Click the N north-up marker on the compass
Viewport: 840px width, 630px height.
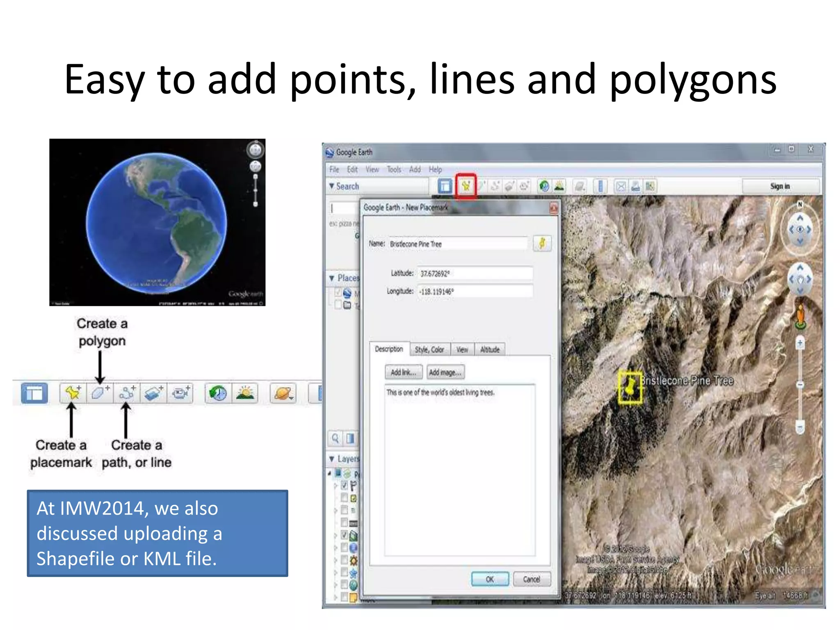(x=800, y=204)
